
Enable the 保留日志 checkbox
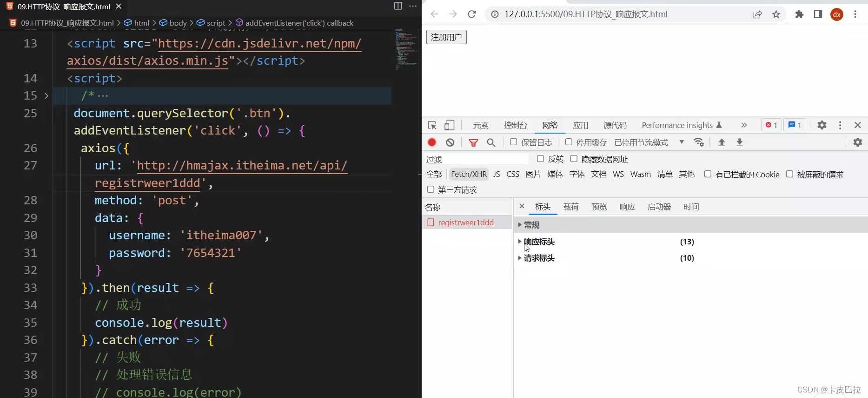[x=514, y=142]
